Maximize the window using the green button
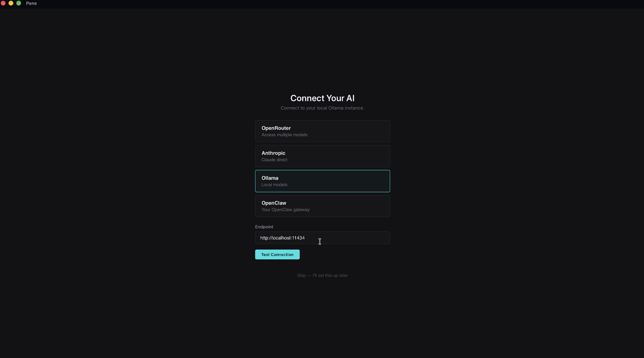Screen dimensions: 644x358 coord(19,3)
